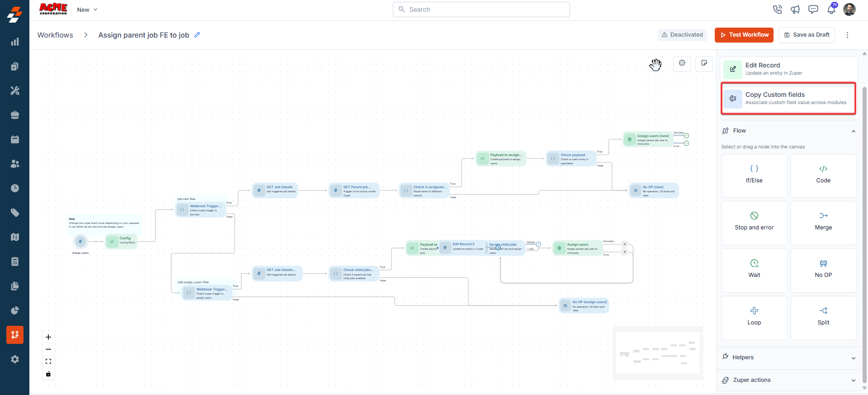Open the settings gear in sidebar
This screenshot has width=868, height=395.
click(x=15, y=359)
